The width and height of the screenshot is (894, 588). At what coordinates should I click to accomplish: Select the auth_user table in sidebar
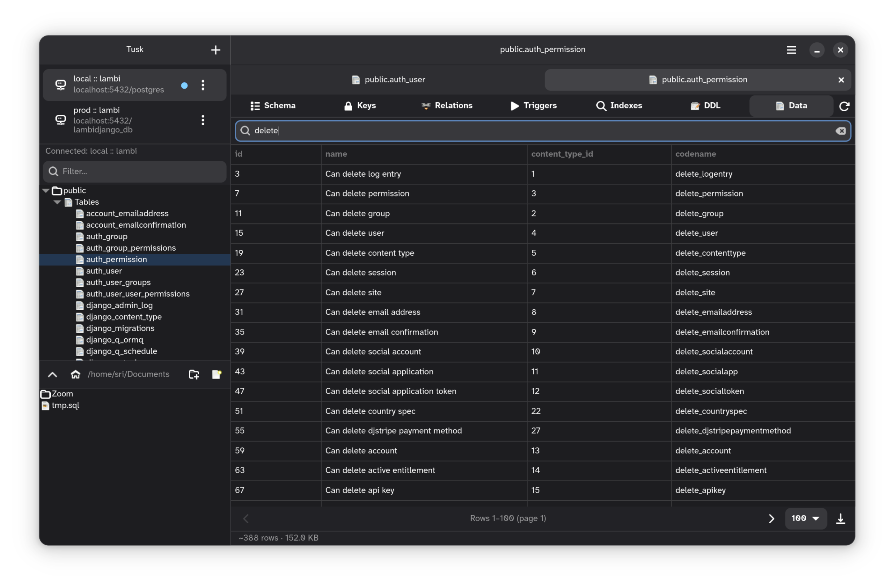[104, 270]
